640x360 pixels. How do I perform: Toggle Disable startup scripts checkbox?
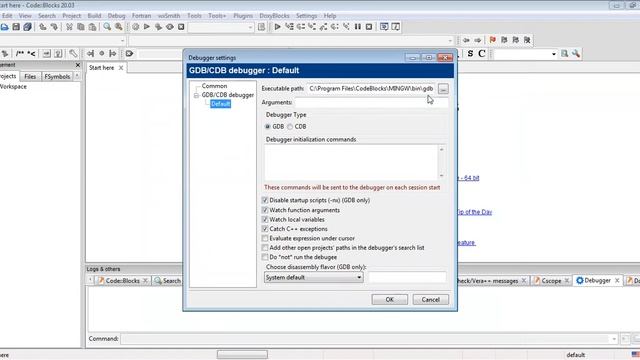pyautogui.click(x=265, y=200)
